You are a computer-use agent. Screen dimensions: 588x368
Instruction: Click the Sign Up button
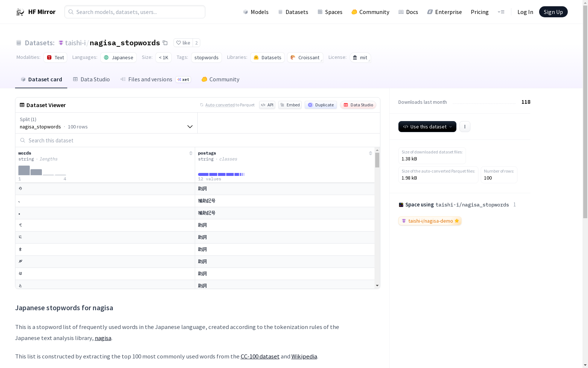(553, 12)
